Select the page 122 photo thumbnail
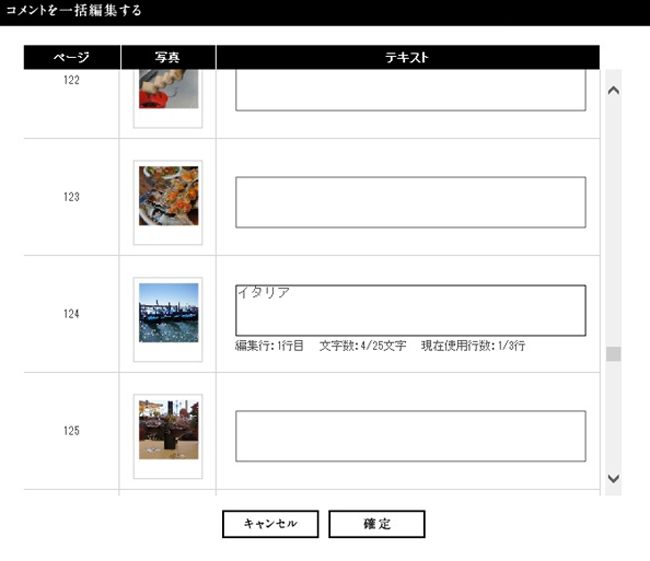The image size is (650, 561). (x=168, y=89)
